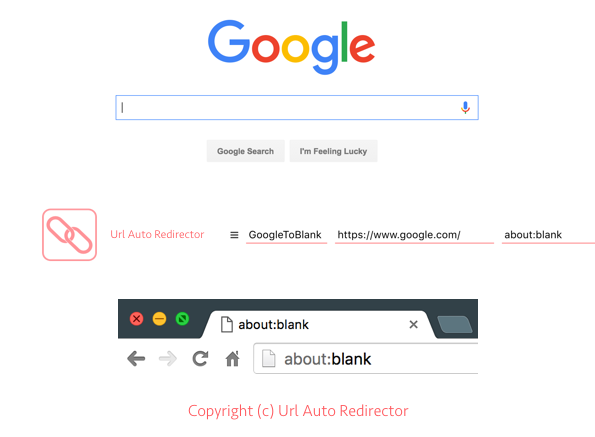
Task: Click the hamburger drag handle beside GoogleToBlank
Action: tap(234, 235)
